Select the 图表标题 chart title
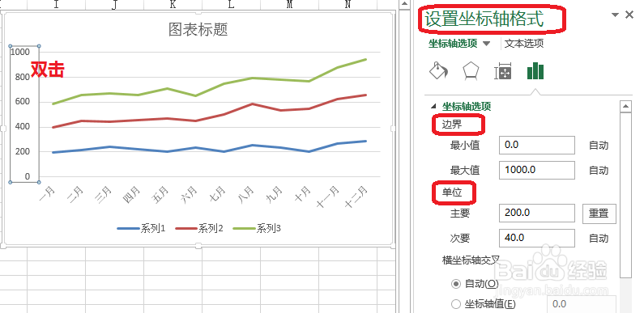Image resolution: width=644 pixels, height=313 pixels. coord(198,30)
